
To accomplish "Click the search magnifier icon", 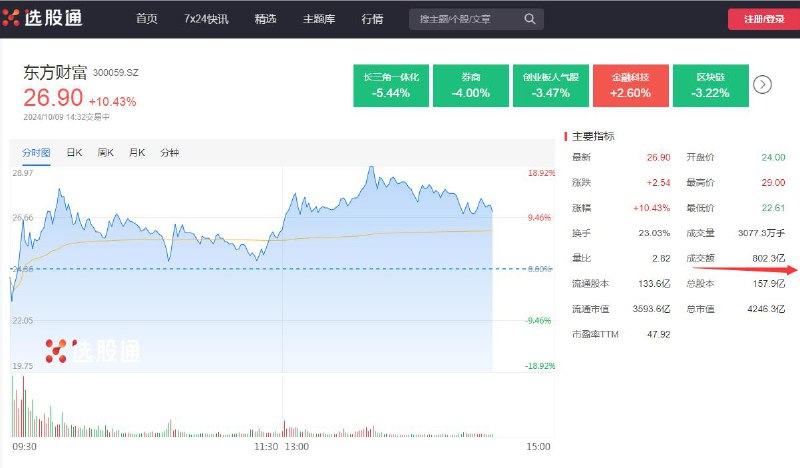I will [530, 19].
